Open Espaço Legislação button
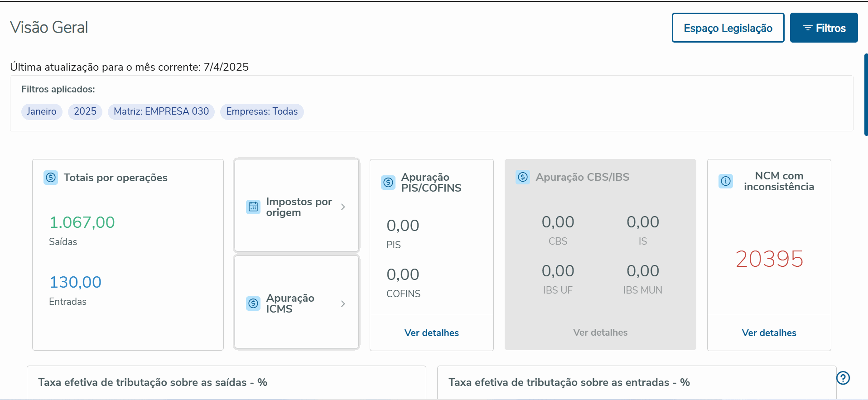Viewport: 868px width, 400px height. [728, 28]
